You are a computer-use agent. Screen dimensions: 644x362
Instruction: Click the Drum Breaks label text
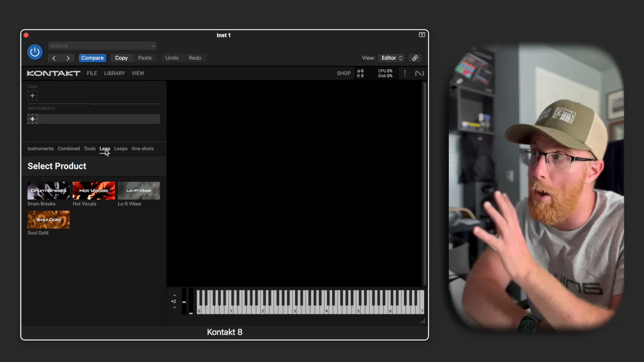click(42, 204)
